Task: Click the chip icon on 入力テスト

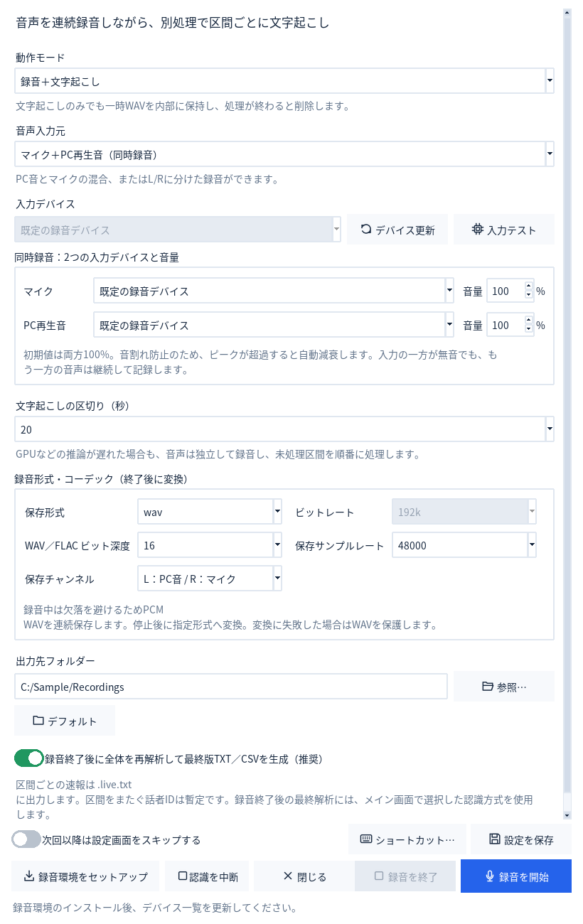Action: coord(478,230)
